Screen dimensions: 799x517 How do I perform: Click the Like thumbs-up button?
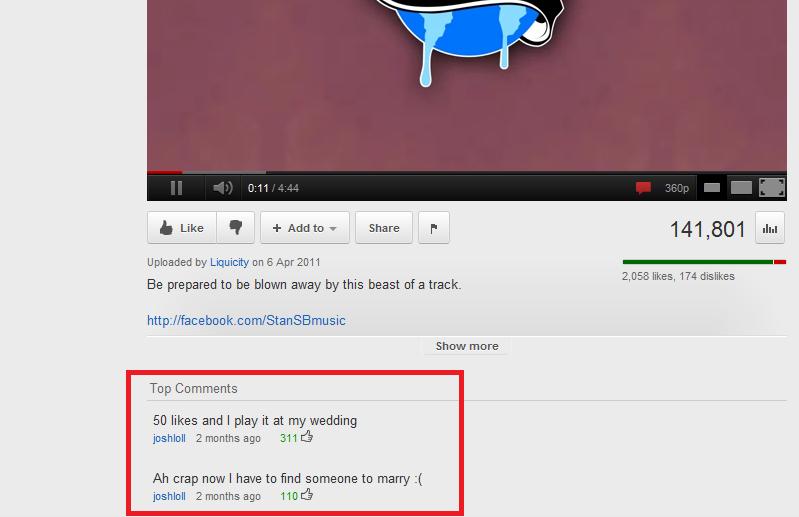pyautogui.click(x=182, y=228)
